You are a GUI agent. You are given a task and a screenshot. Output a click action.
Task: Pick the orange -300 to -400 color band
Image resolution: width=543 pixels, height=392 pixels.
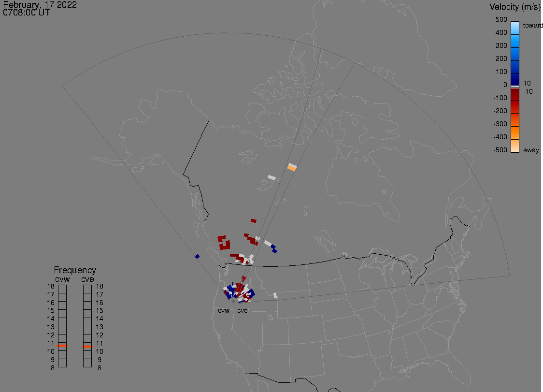515,133
